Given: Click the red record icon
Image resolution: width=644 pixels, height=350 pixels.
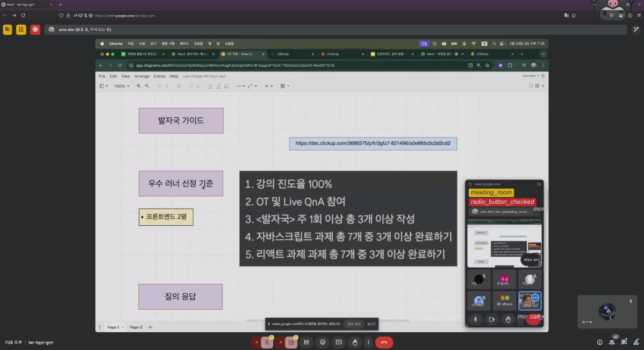Looking at the screenshot, I should click(x=35, y=30).
